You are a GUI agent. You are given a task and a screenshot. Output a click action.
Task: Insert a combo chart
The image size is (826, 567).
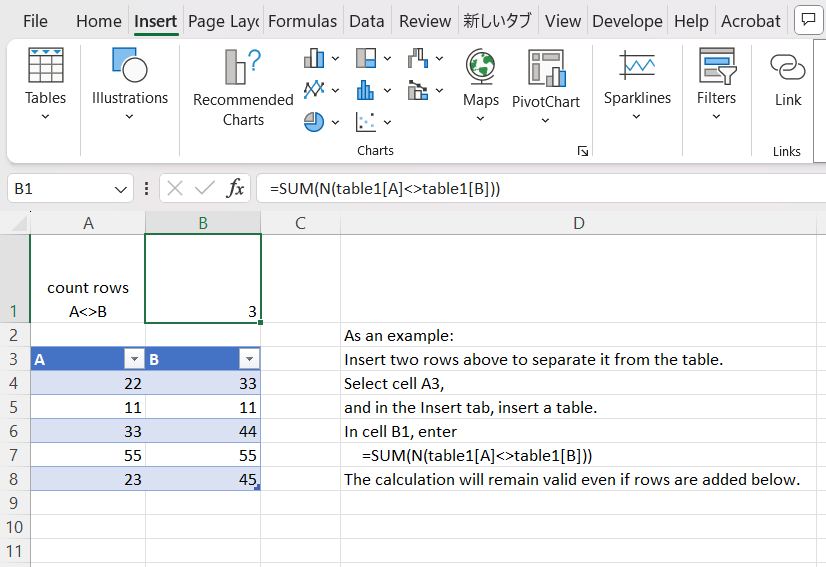(418, 90)
